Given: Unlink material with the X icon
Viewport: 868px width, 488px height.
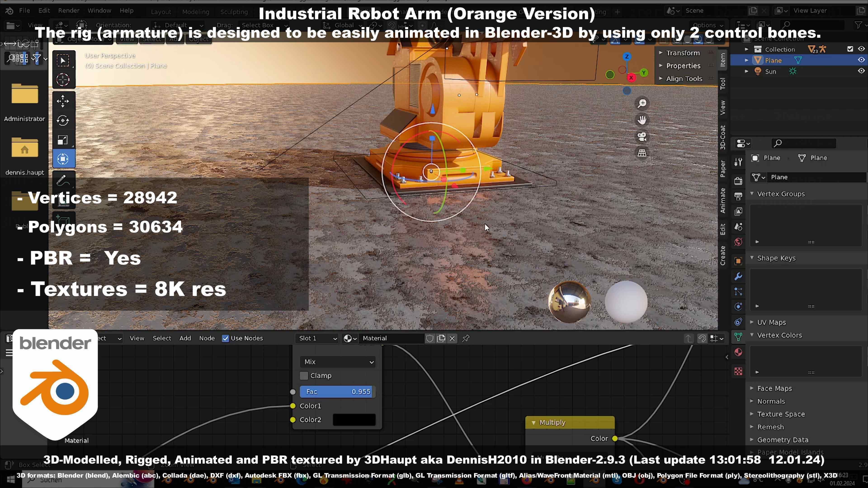Looking at the screenshot, I should point(452,338).
